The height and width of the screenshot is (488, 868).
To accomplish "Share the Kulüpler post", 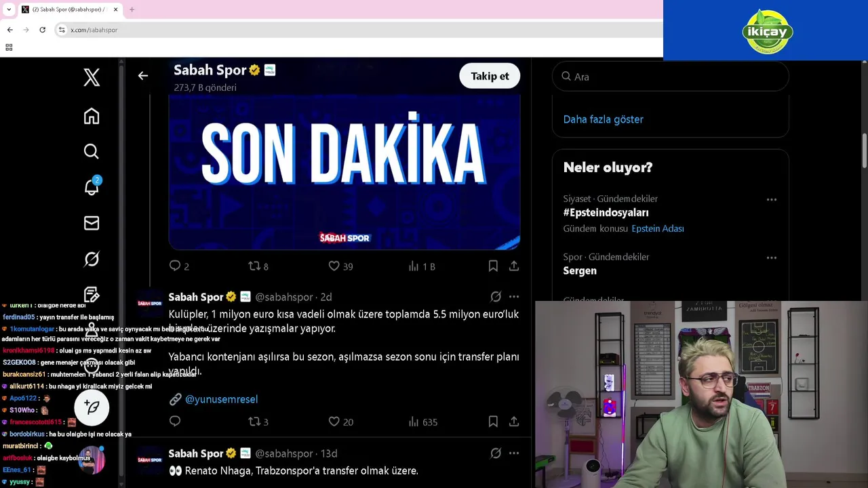I will tap(514, 422).
